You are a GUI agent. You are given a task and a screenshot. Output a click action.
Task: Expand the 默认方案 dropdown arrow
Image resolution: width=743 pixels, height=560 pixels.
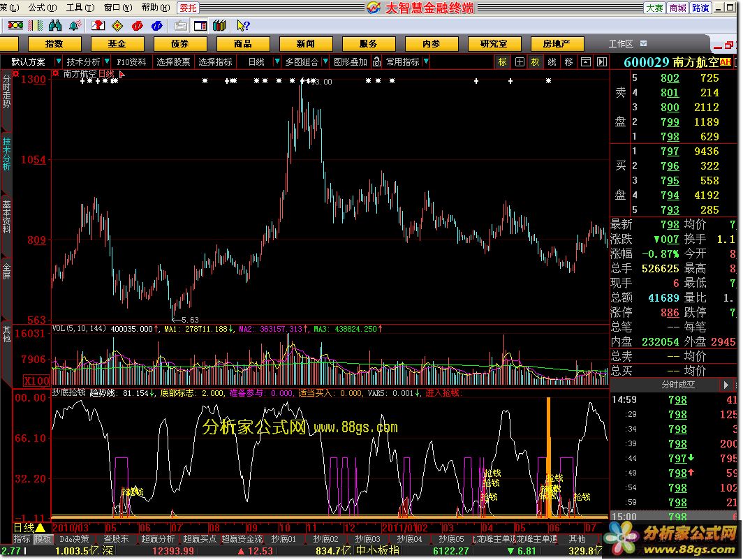point(58,61)
